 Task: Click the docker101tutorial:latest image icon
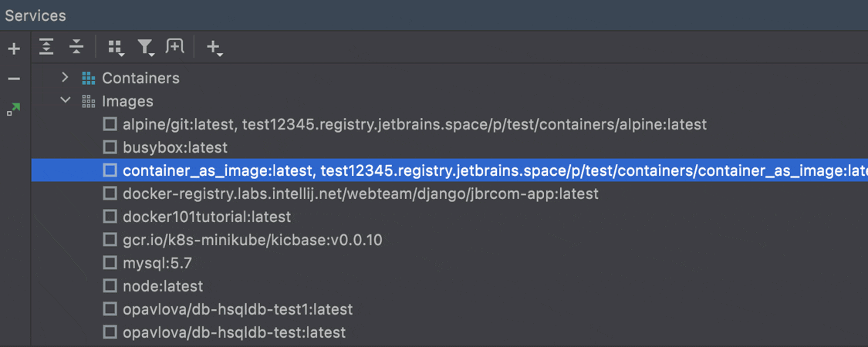click(110, 217)
